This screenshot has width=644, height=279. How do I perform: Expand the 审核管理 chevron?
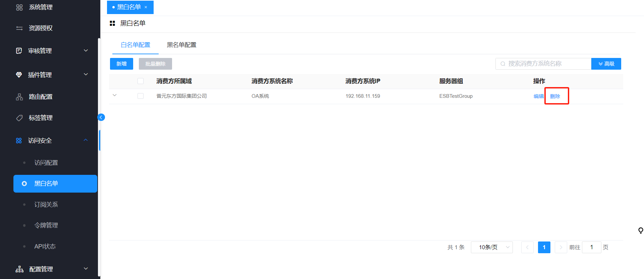86,51
